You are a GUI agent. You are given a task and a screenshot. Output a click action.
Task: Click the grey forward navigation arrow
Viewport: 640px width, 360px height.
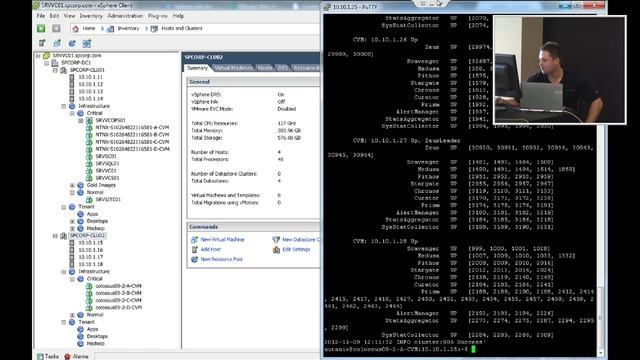56,28
